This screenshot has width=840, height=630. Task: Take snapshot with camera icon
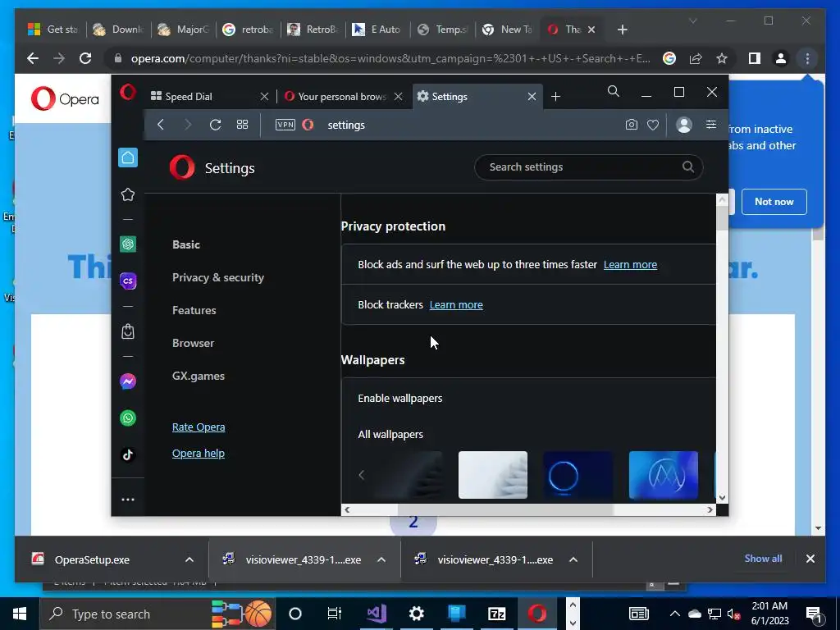pos(632,125)
